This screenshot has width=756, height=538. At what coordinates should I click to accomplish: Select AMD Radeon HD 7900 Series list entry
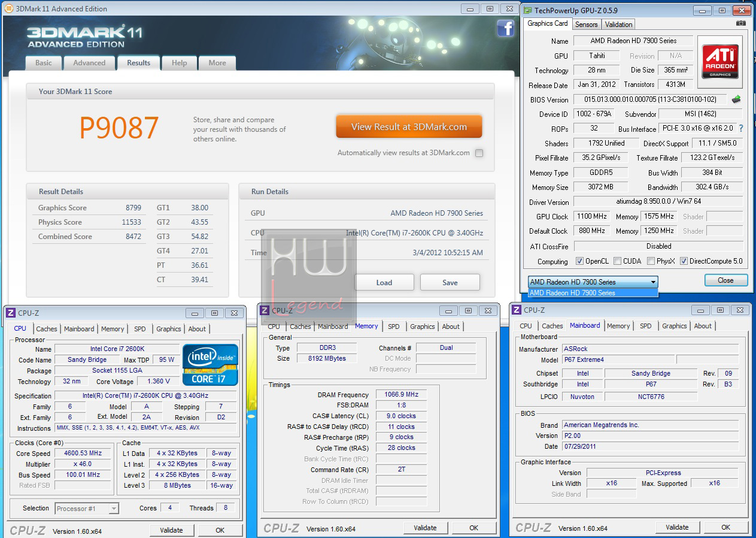(593, 293)
